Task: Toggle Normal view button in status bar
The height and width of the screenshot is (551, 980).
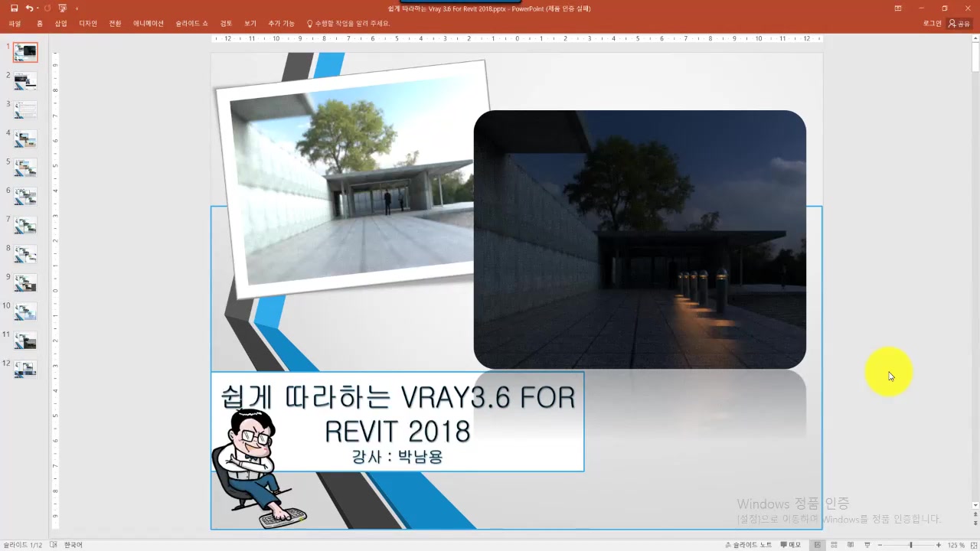Action: pyautogui.click(x=818, y=545)
